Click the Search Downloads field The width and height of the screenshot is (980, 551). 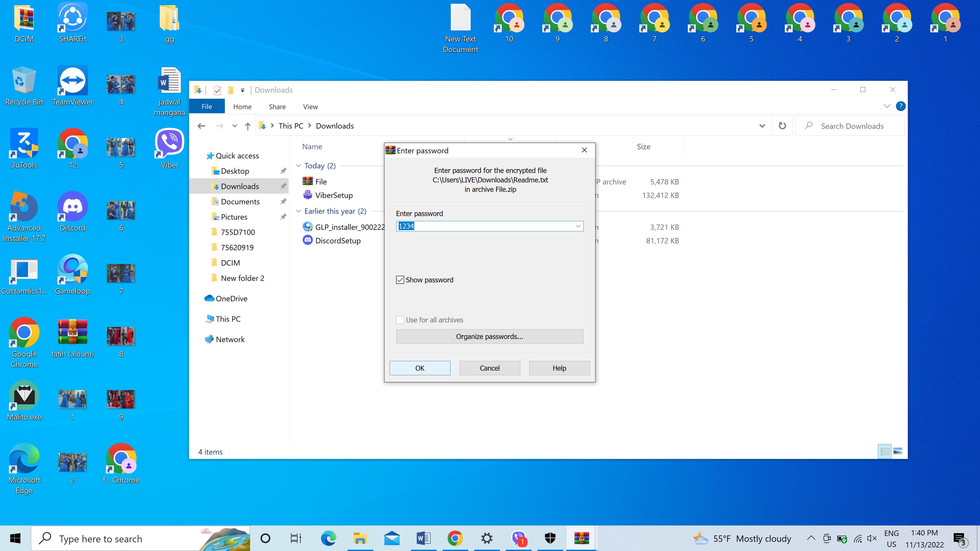[x=852, y=126]
